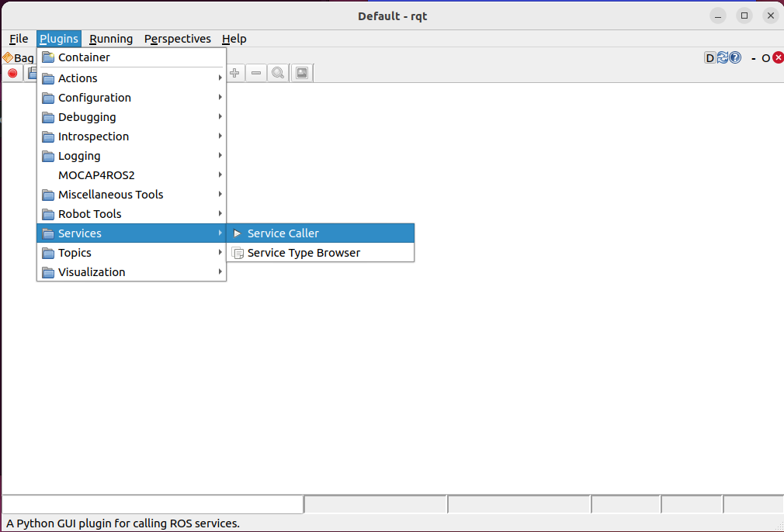Expand the Robot Tools submenu arrow
The image size is (784, 532).
click(220, 214)
